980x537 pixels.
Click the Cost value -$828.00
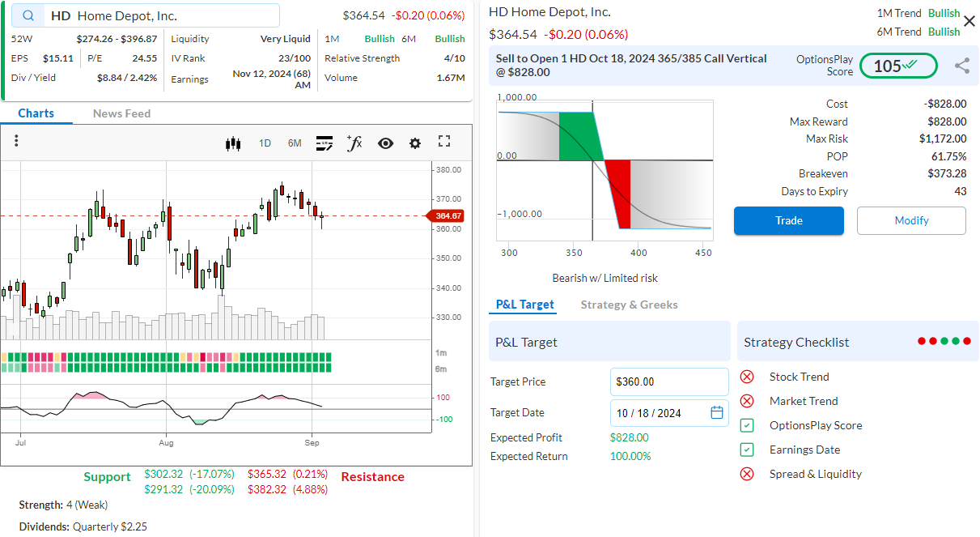click(945, 104)
